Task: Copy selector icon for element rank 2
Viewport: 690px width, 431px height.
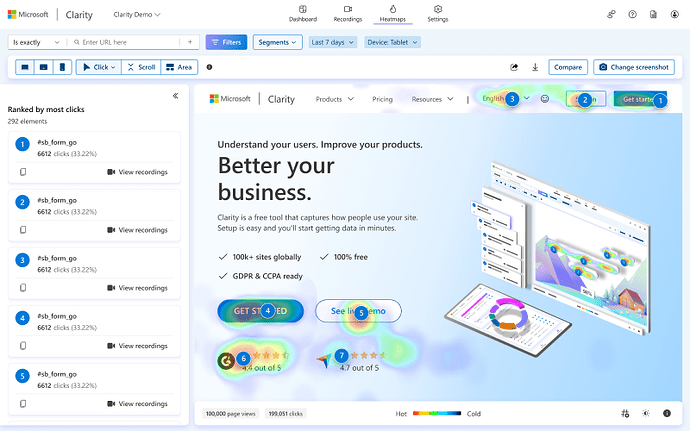Action: 23,230
